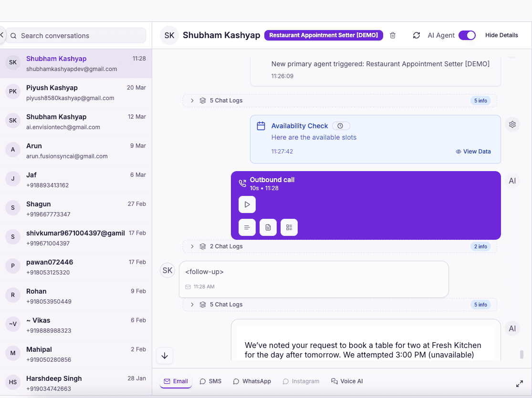Click the View Data link
This screenshot has width=532, height=398.
[x=477, y=152]
